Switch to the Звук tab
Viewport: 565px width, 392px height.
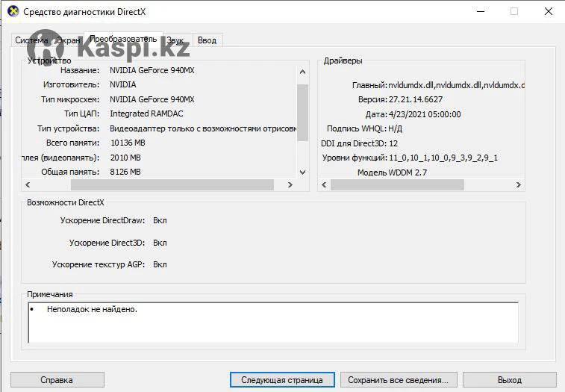175,40
